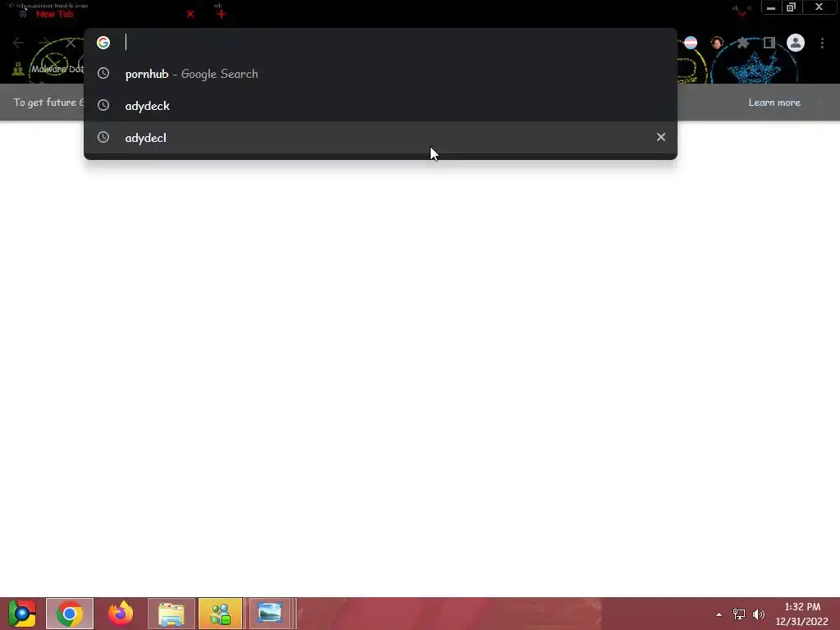Minimize the Chrome window
Screen dimensions: 840x630
point(771,7)
